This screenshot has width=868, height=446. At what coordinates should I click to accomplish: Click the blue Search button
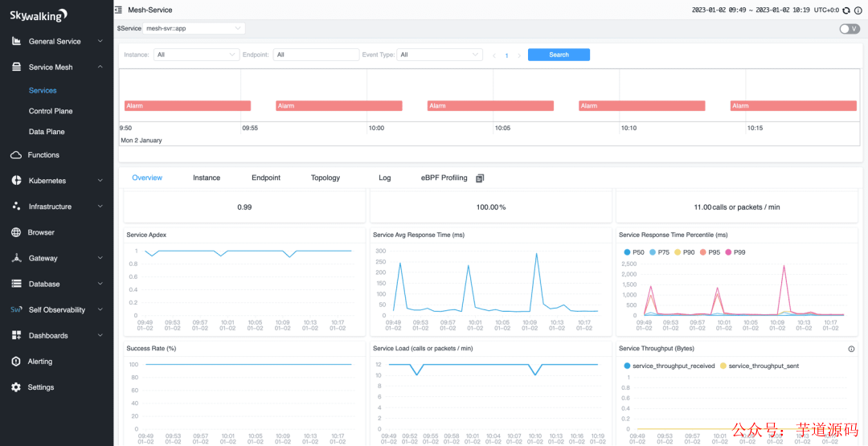point(559,55)
